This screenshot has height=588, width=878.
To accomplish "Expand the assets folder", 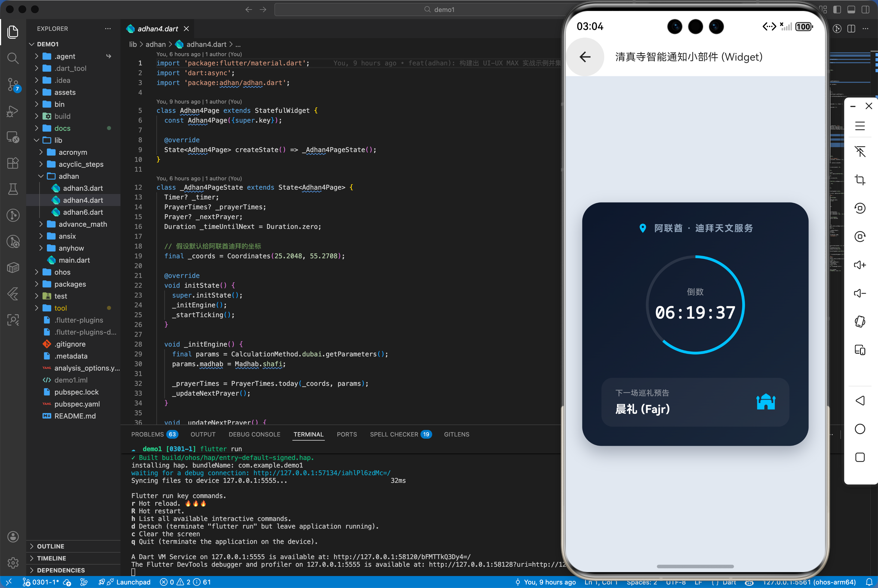I will pyautogui.click(x=65, y=92).
